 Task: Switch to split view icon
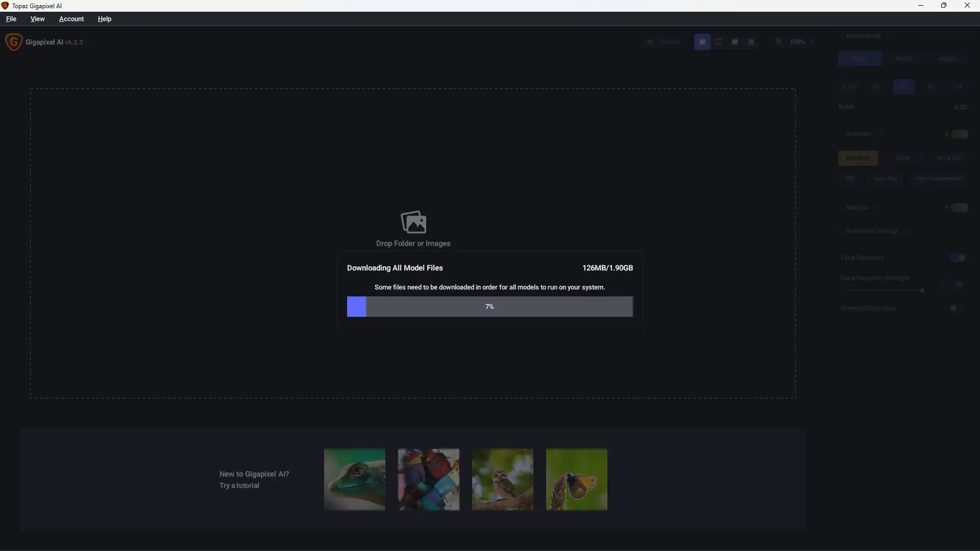719,42
